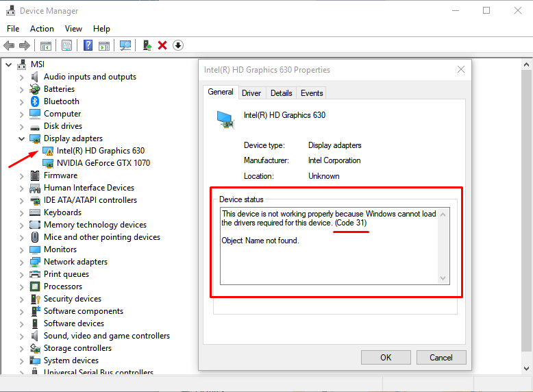Click the Mice and pointing devices icon
Viewport: 533px width, 392px height.
click(x=35, y=237)
